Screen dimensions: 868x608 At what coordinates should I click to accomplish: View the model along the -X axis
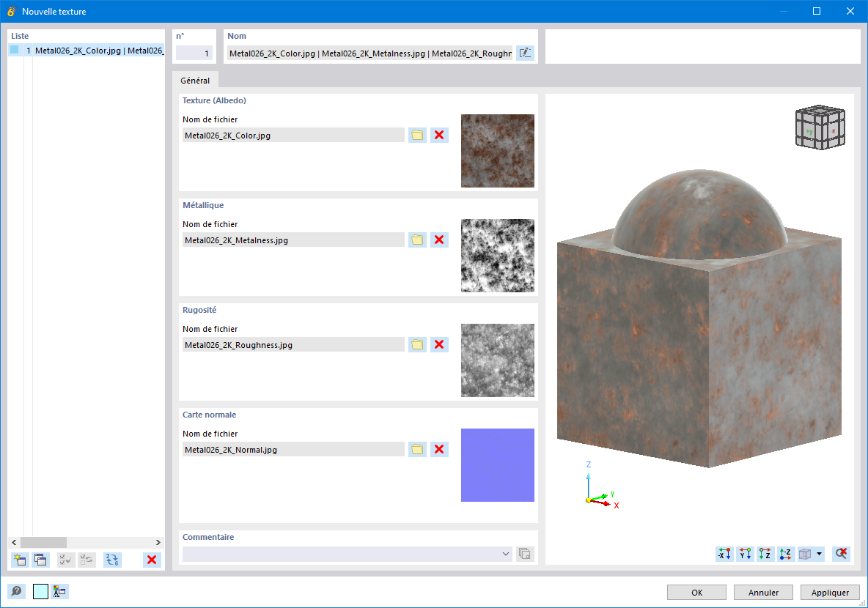(724, 554)
